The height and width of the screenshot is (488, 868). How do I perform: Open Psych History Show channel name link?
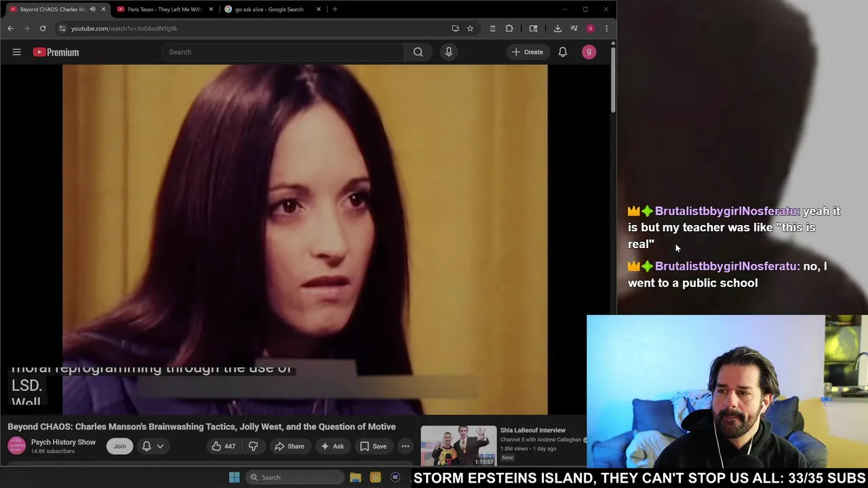tap(63, 442)
